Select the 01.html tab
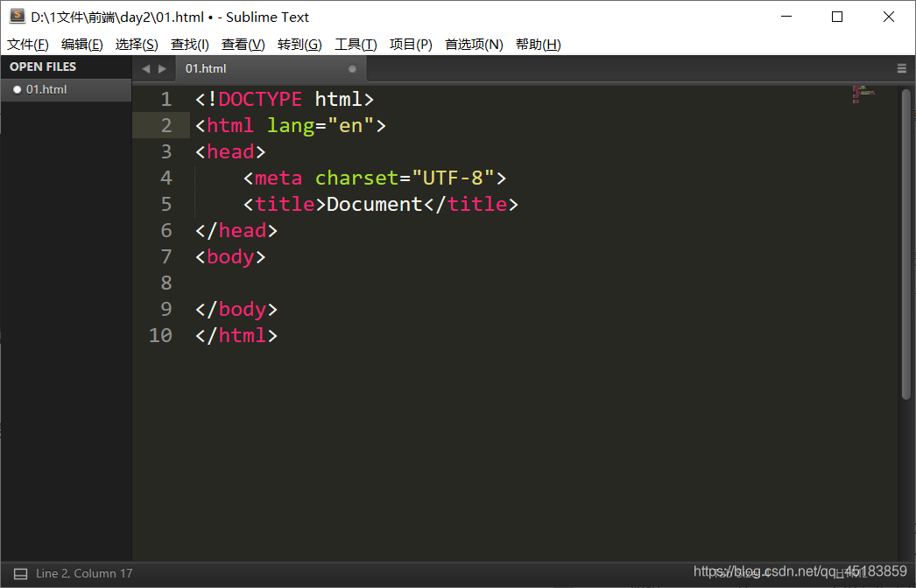 click(270, 69)
